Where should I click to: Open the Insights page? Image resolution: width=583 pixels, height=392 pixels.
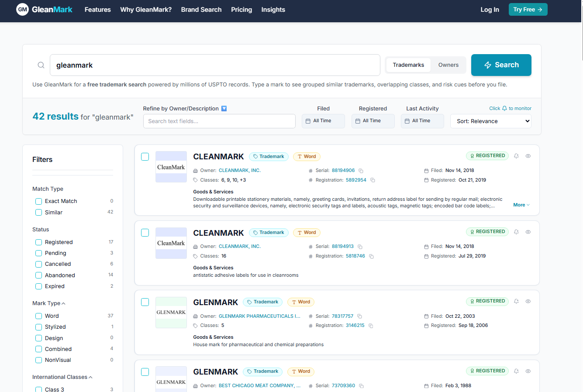point(273,10)
